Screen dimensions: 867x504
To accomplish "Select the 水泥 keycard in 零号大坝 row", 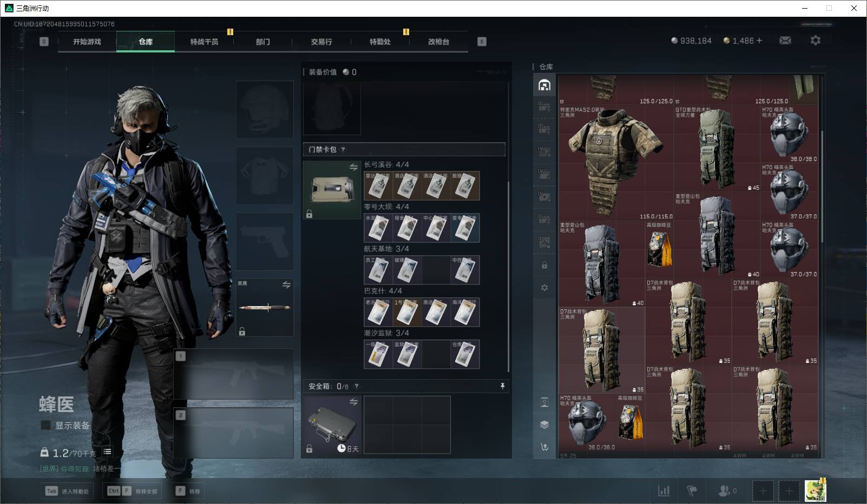I will [x=378, y=228].
